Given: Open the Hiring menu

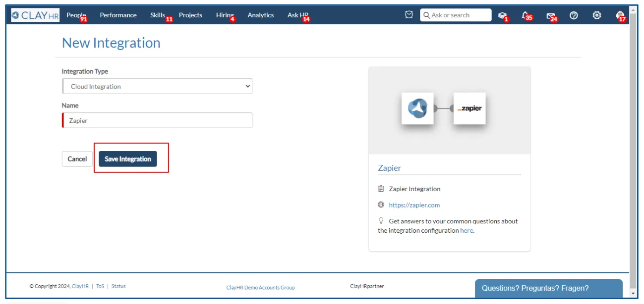Looking at the screenshot, I should click(226, 15).
